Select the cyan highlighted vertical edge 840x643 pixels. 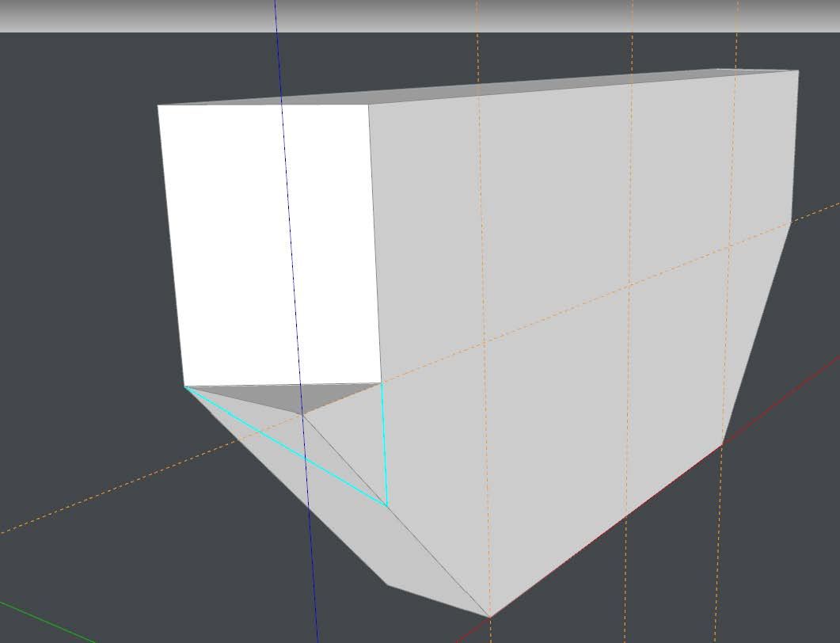click(x=384, y=443)
